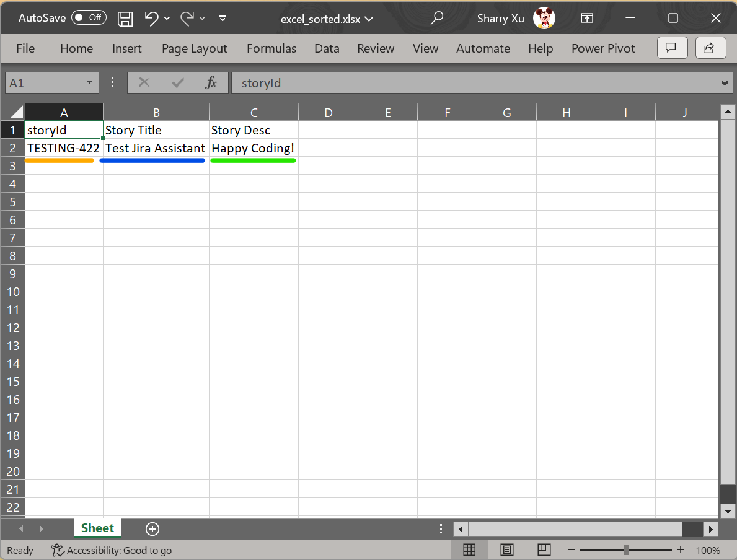Open the excel_sorted.xlsx file name dropdown
Image resolution: width=737 pixels, height=560 pixels.
327,19
